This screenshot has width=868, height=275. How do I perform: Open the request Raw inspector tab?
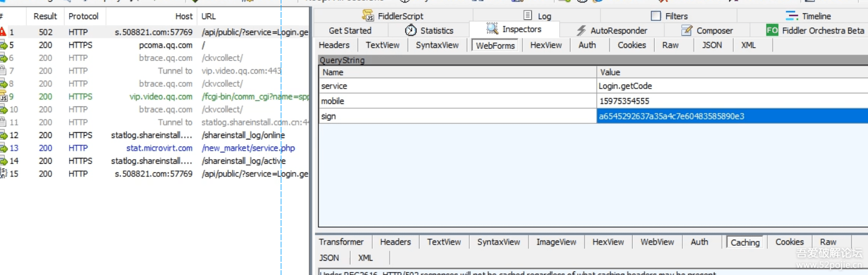pyautogui.click(x=670, y=45)
